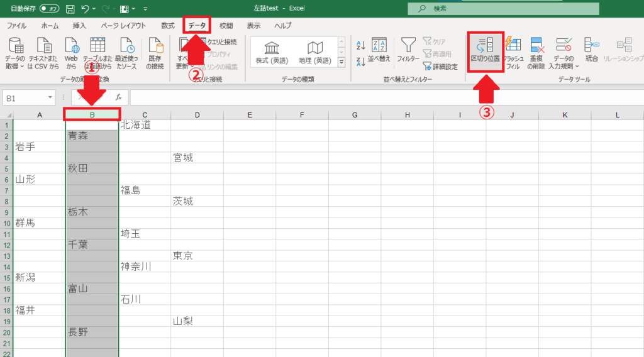Click テキストまたは CSV から icon
This screenshot has height=357, width=644.
coord(43,53)
